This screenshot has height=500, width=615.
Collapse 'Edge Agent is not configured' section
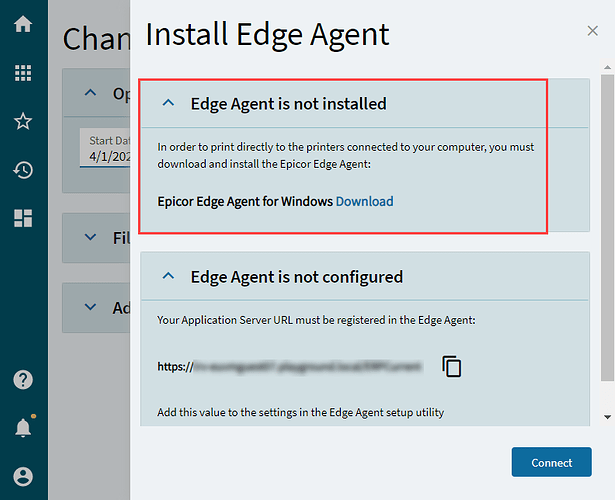(x=168, y=276)
